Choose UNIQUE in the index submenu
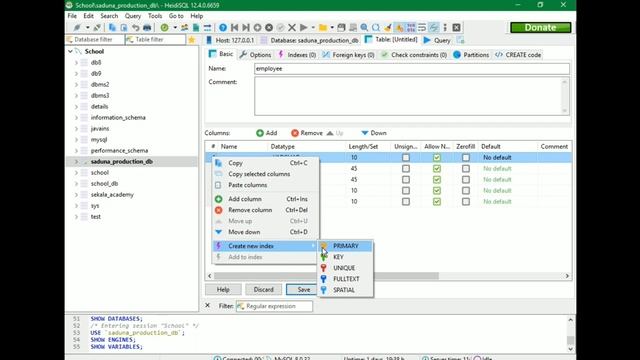640x360 pixels. pyautogui.click(x=345, y=268)
